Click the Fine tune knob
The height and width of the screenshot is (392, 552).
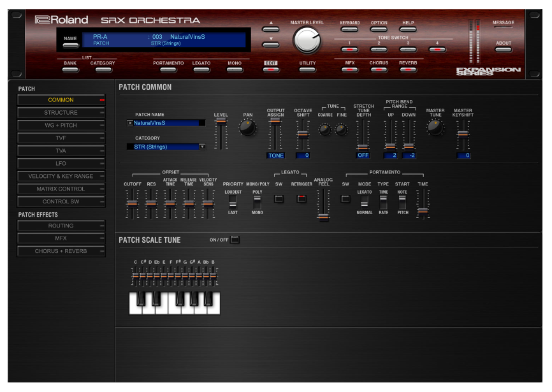(x=341, y=129)
